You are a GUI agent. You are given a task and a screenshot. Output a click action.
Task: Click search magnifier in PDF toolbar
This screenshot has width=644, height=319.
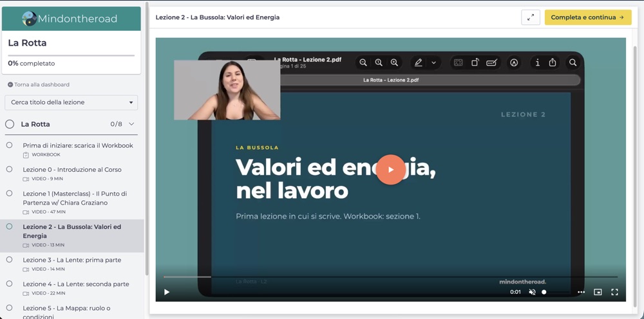[573, 62]
